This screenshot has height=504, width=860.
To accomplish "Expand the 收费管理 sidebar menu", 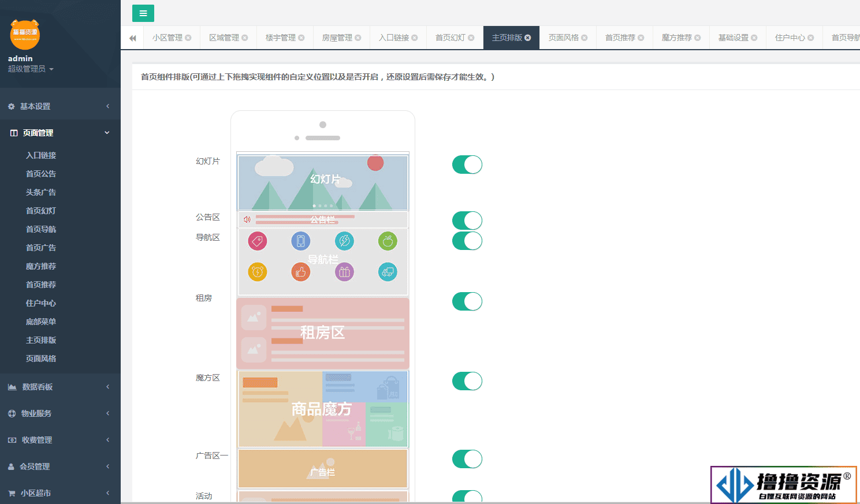I will [x=60, y=440].
